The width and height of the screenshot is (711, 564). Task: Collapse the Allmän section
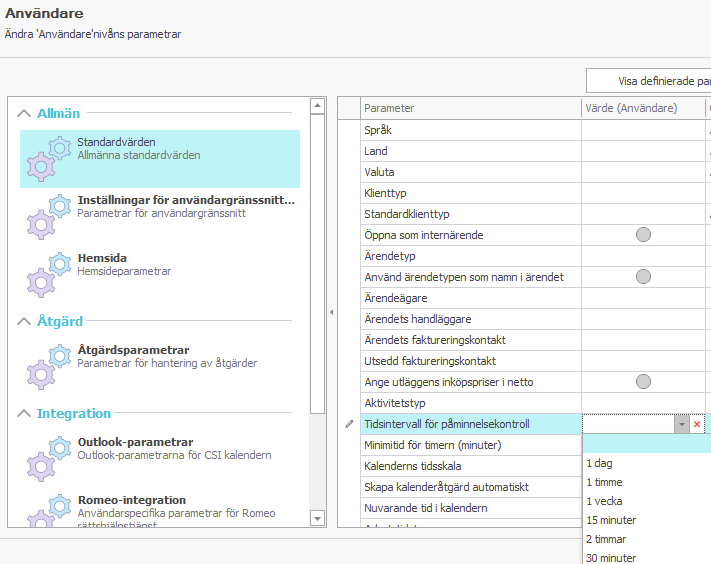pos(25,114)
